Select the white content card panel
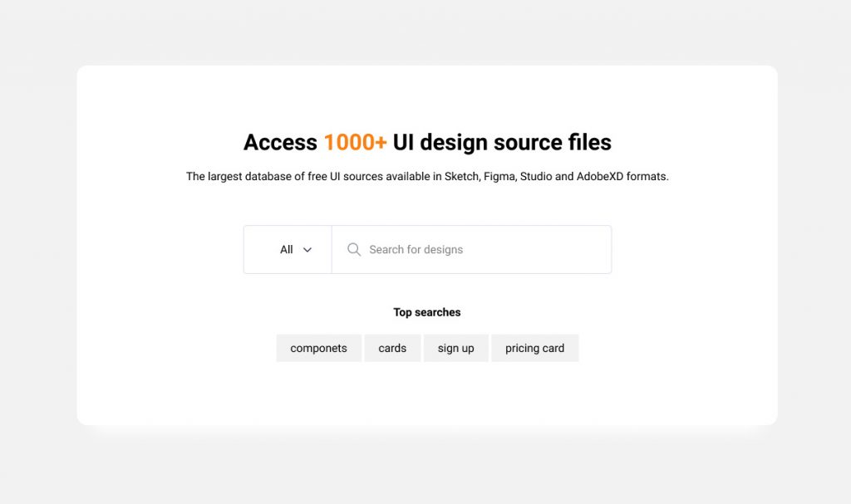Screen dimensions: 851x504 coord(426,390)
